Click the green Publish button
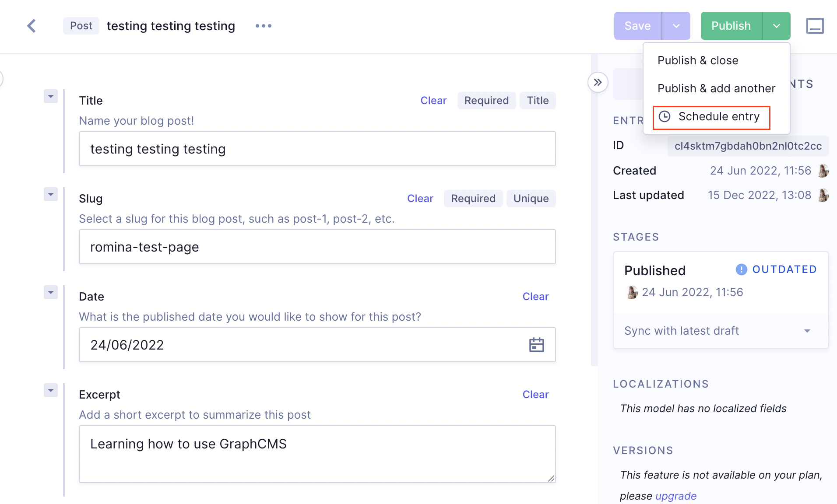The width and height of the screenshot is (837, 504). point(731,26)
